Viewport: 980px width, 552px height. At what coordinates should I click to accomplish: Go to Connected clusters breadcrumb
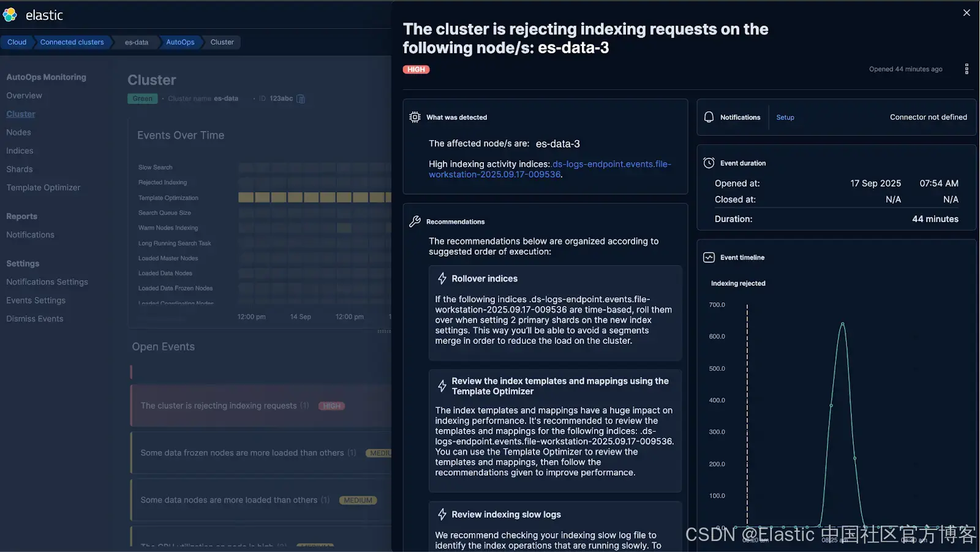(x=72, y=42)
